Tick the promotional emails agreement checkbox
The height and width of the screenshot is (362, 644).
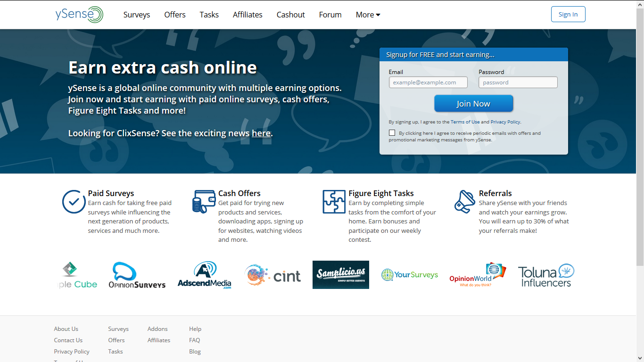[392, 133]
